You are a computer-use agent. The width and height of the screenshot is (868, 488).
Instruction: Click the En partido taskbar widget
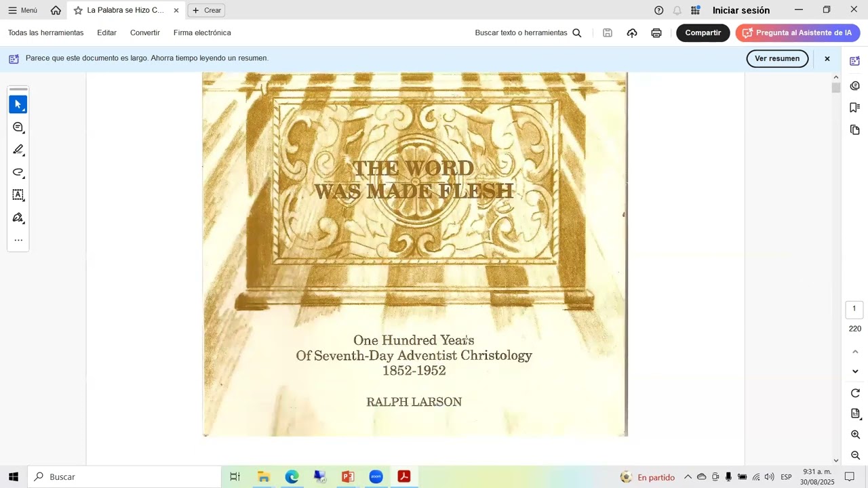648,477
